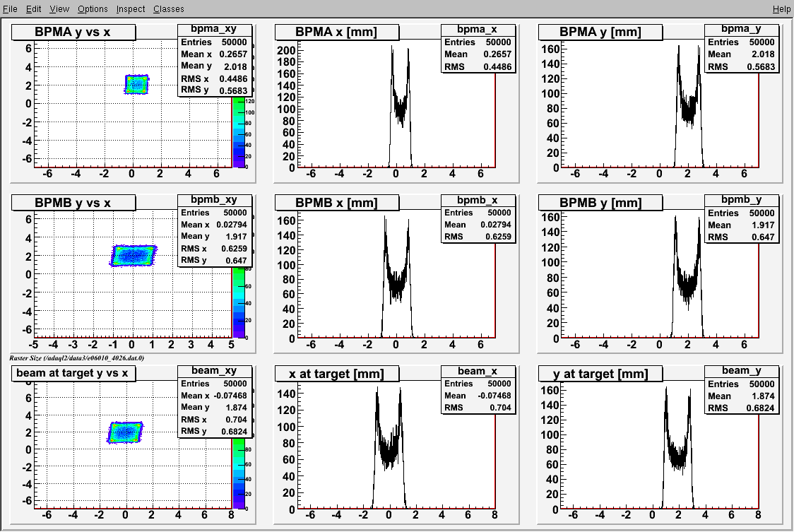Click 'RMS y 0.6824' in beam_xy stats
The height and width of the screenshot is (532, 794).
[x=214, y=431]
